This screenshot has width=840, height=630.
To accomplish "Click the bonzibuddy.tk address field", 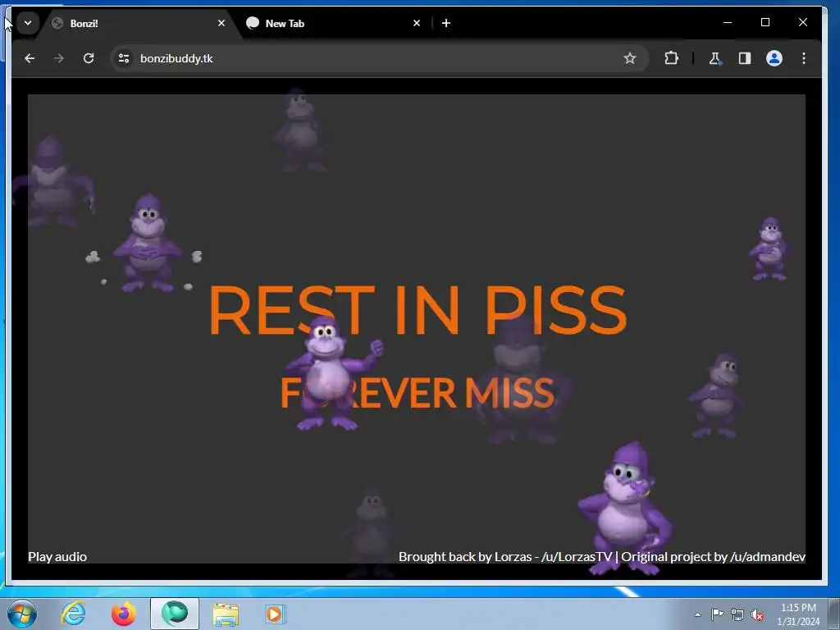I will coord(380,58).
